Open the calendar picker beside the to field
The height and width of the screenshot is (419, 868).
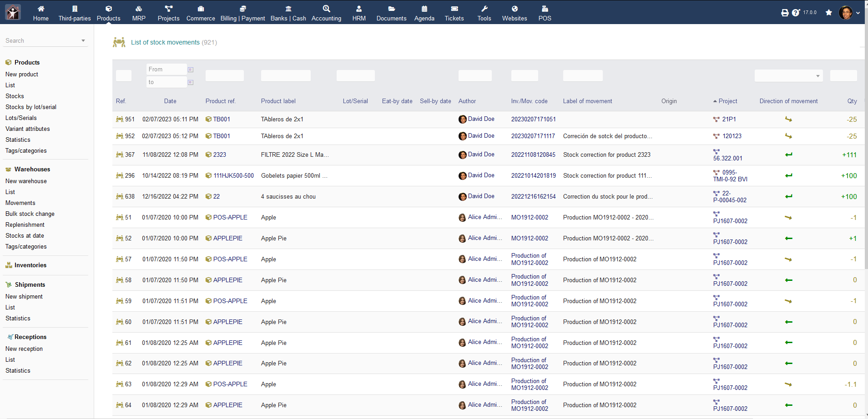point(191,82)
